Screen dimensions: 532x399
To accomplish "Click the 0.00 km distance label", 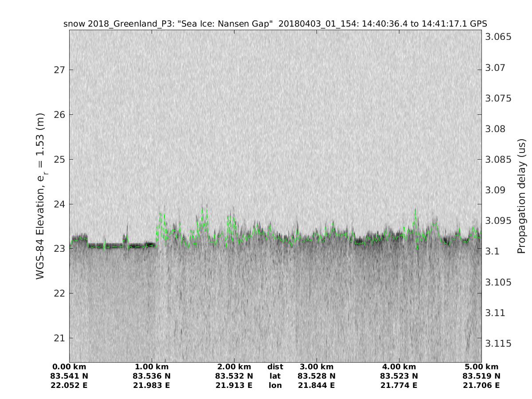I will coord(69,367).
